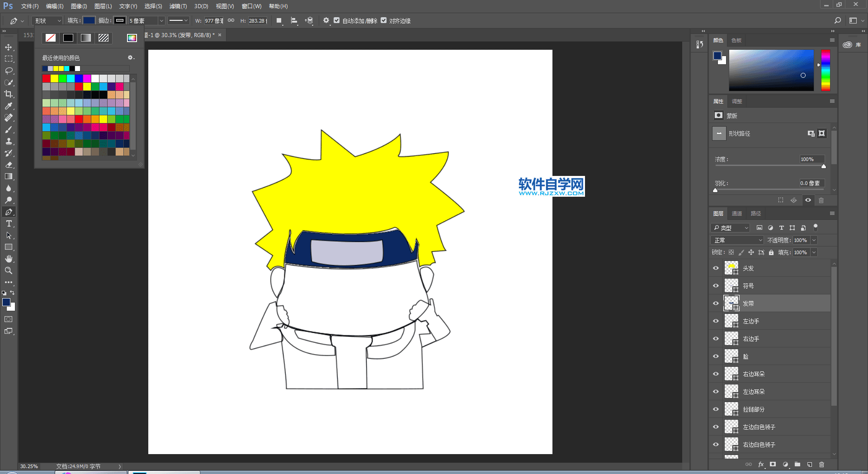Image resolution: width=868 pixels, height=474 pixels.
Task: Select the Move tool
Action: [x=9, y=47]
